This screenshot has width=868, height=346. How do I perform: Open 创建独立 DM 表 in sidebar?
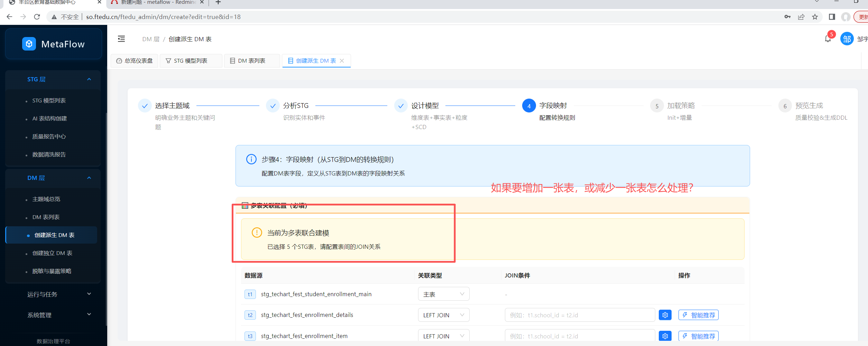click(52, 253)
